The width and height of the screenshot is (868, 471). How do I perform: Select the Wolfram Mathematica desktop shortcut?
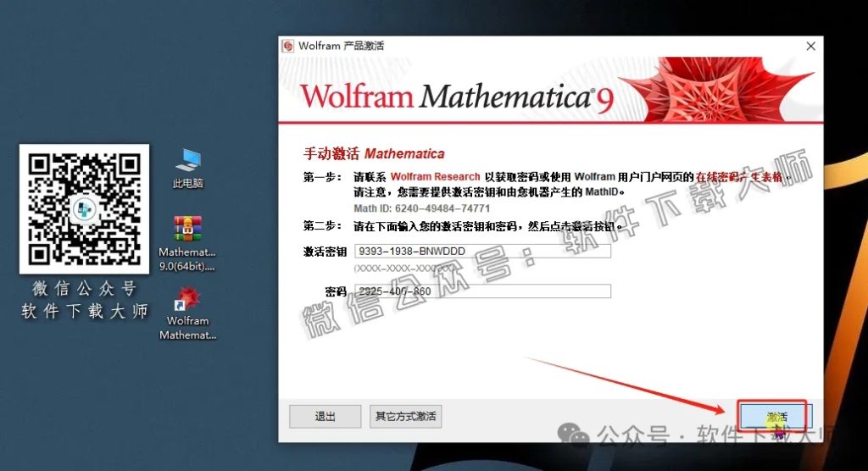187,313
